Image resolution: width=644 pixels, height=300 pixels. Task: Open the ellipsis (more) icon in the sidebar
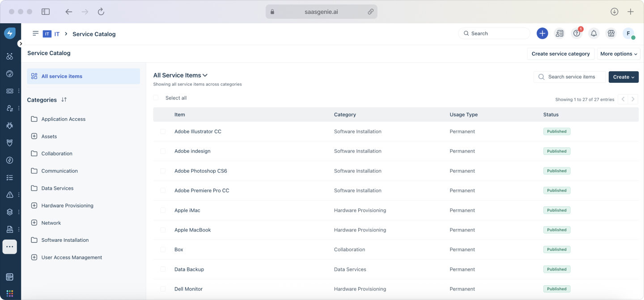pos(10,247)
